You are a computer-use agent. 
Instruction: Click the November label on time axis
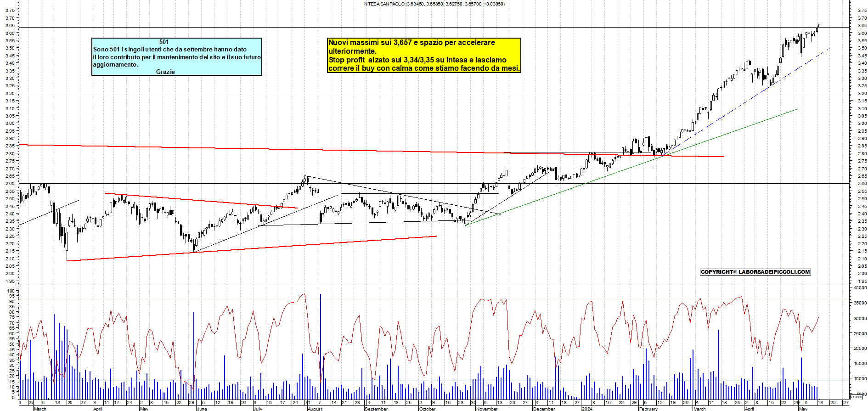click(x=487, y=409)
